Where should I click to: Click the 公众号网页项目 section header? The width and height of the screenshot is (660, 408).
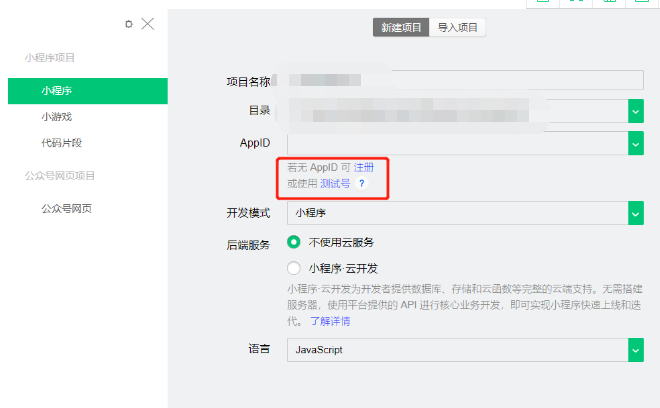tap(60, 176)
